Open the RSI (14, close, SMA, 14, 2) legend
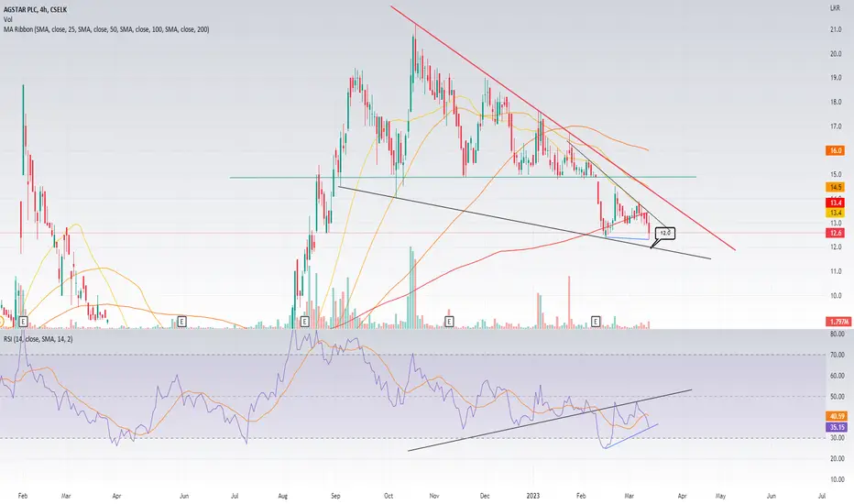This screenshot has height=504, width=854. (38, 339)
